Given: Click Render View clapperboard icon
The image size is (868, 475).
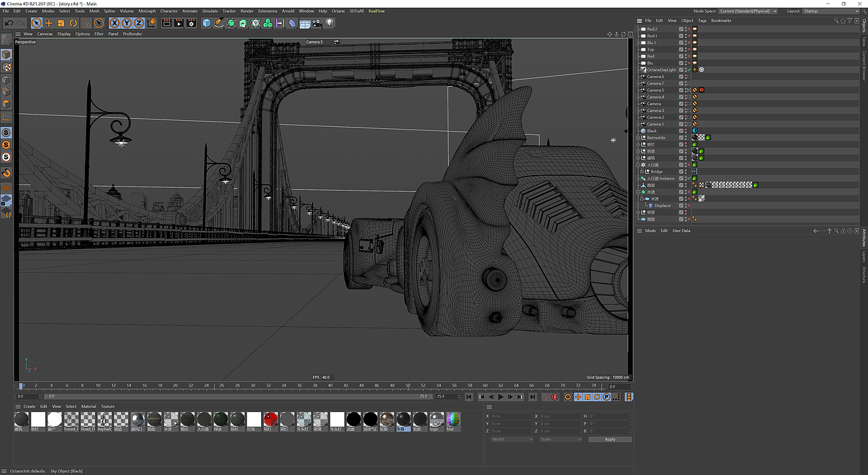Looking at the screenshot, I should [167, 23].
